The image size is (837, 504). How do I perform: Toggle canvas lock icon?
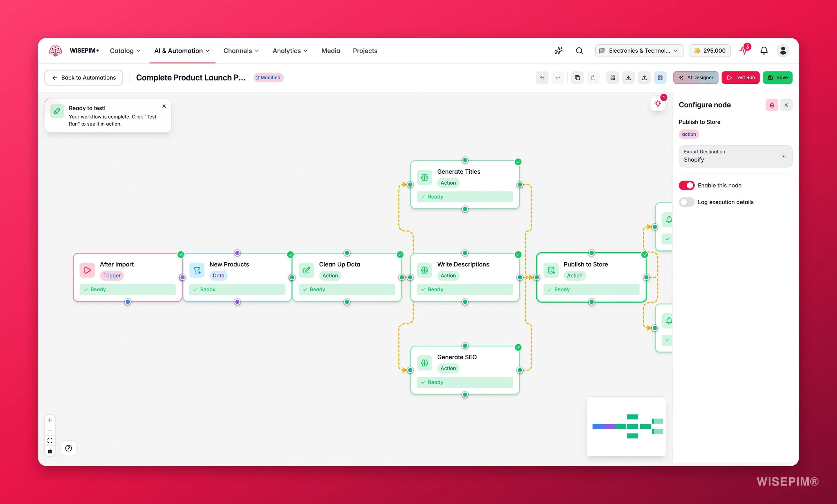[50, 451]
